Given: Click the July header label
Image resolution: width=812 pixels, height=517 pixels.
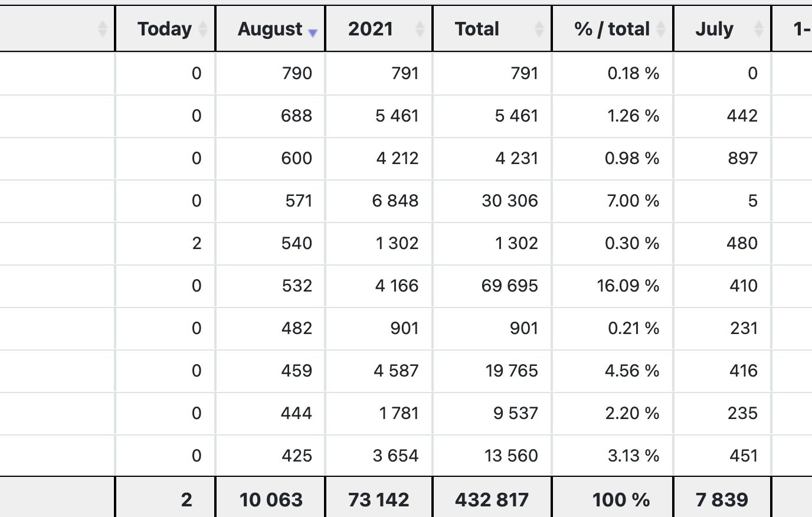Looking at the screenshot, I should click(715, 29).
